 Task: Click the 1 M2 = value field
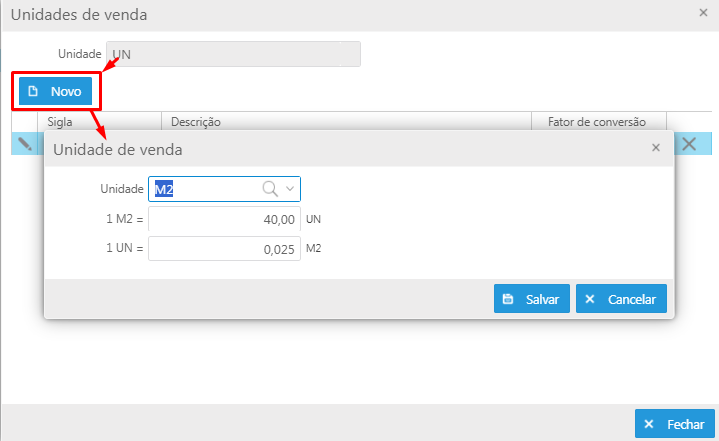point(224,219)
